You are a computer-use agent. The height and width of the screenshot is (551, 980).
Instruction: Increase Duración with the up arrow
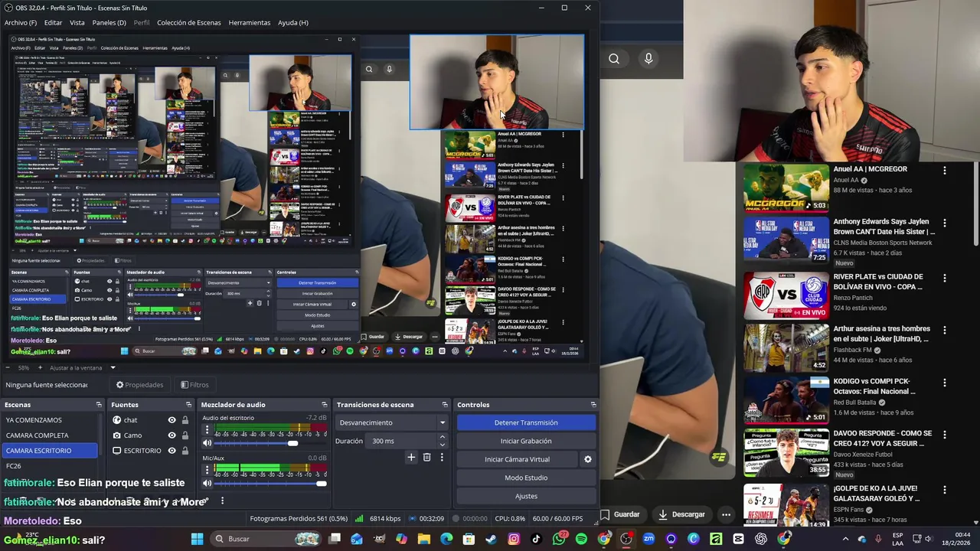point(442,437)
